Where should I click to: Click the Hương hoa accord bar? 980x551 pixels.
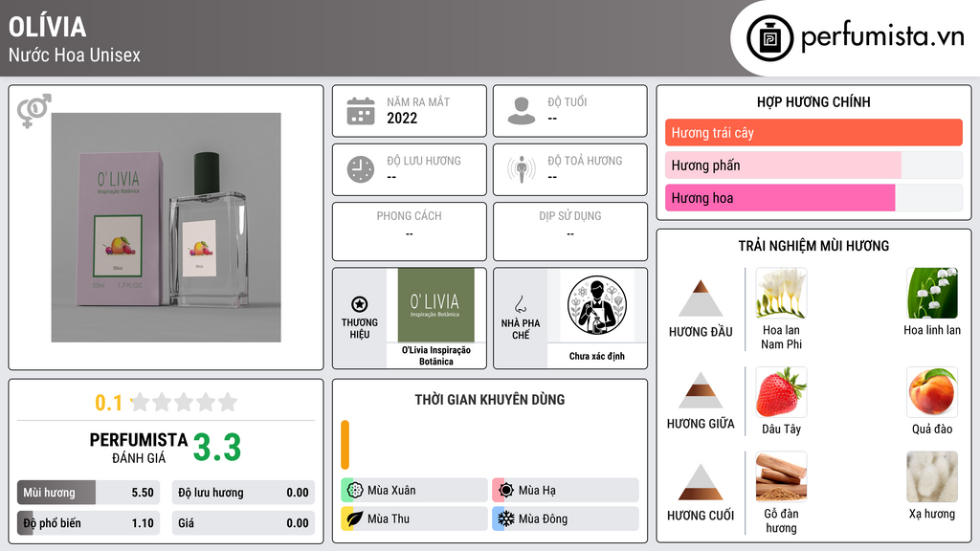pos(813,197)
